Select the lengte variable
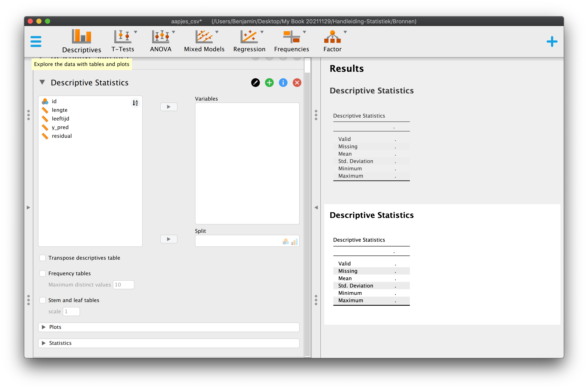This screenshot has height=390, width=588. pos(59,110)
